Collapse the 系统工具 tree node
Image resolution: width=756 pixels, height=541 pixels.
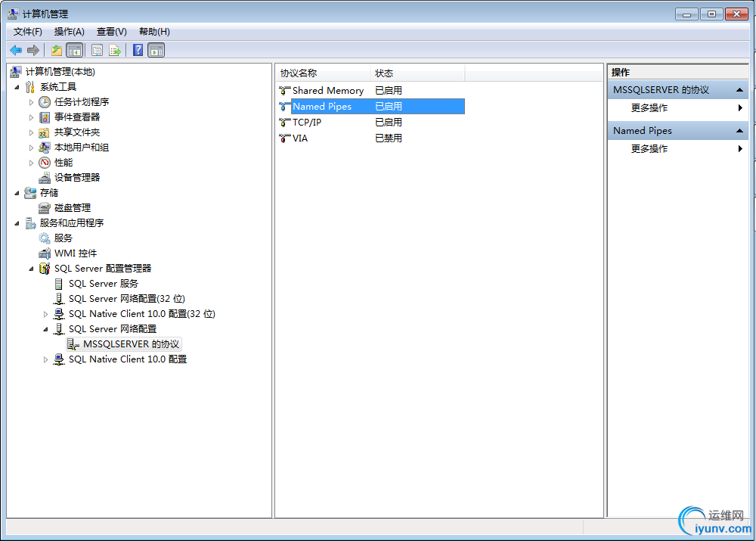17,87
